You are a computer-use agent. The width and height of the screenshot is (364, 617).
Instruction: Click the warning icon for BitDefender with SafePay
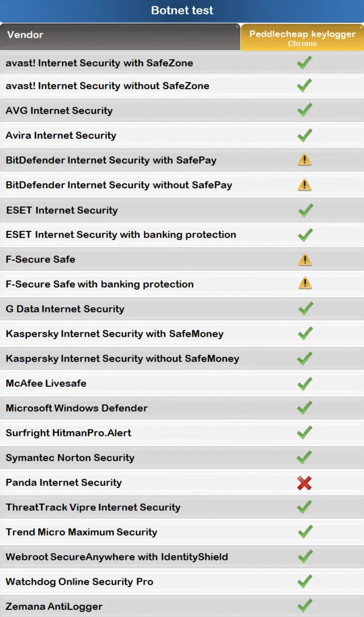coord(305,159)
